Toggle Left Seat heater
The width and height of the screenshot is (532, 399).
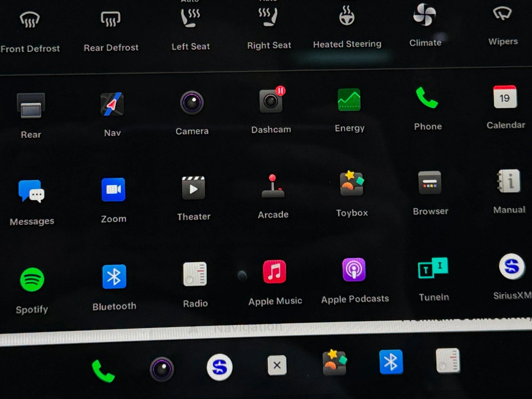point(190,17)
